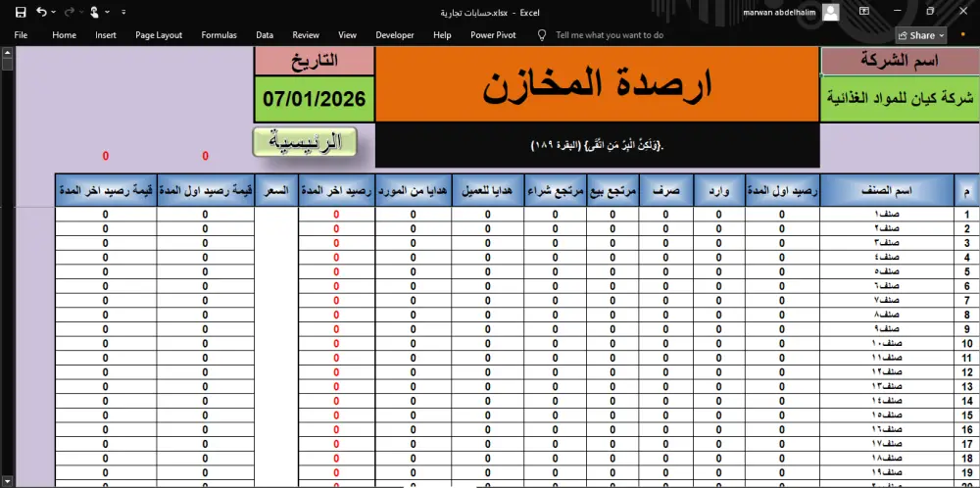Click the Quran verse text in black banner
980x488 pixels.
pos(597,146)
